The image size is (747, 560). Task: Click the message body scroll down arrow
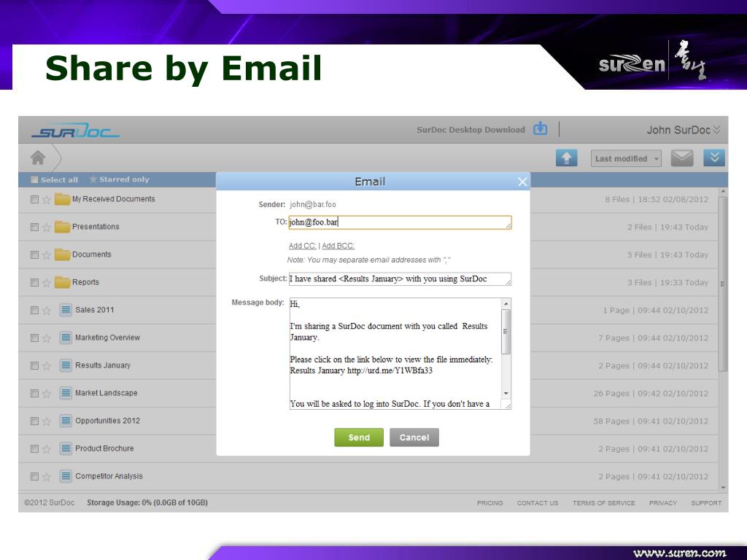506,393
